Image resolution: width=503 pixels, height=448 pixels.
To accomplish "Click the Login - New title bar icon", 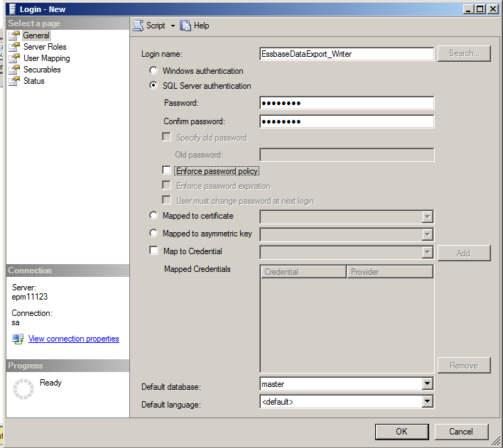I will (13, 9).
